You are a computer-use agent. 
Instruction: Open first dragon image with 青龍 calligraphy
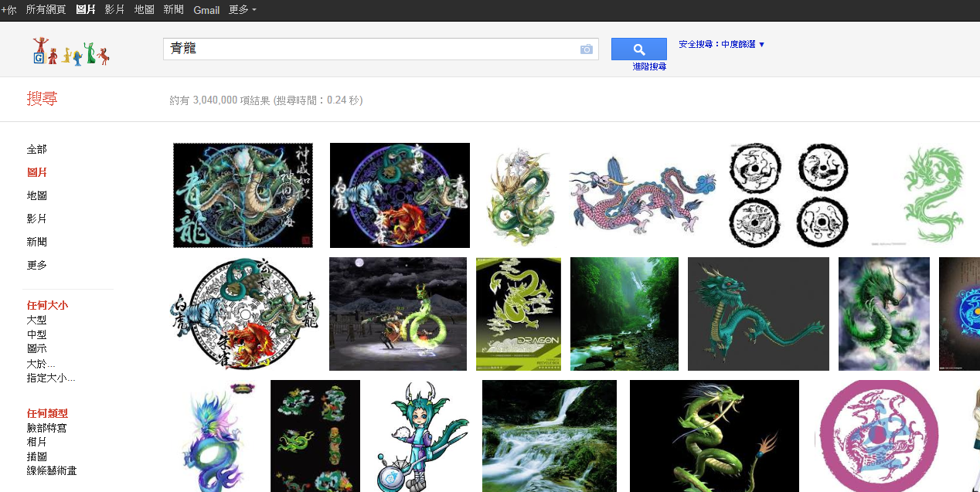click(243, 195)
